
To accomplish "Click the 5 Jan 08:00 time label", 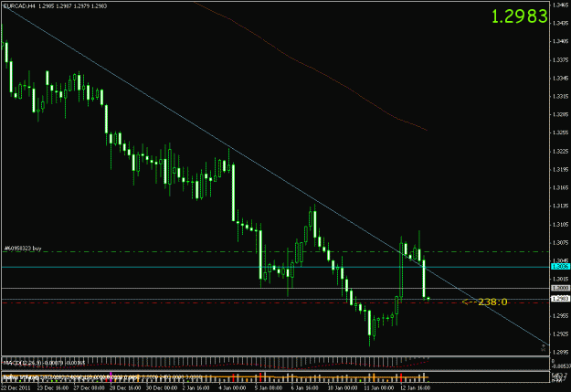I will pos(269,388).
